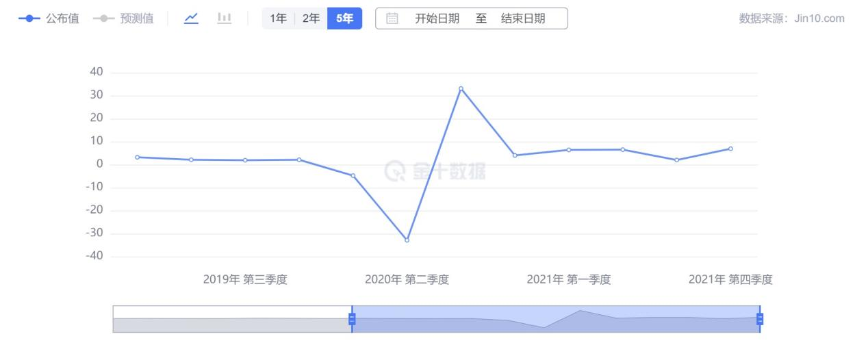This screenshot has width=868, height=343.
Task: Click the first data point on the line
Action: pyautogui.click(x=137, y=157)
